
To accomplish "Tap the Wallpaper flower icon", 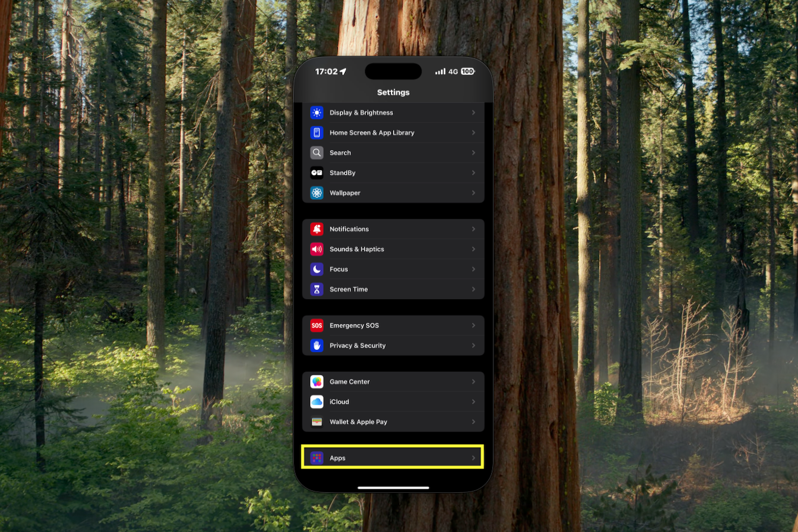I will point(316,193).
